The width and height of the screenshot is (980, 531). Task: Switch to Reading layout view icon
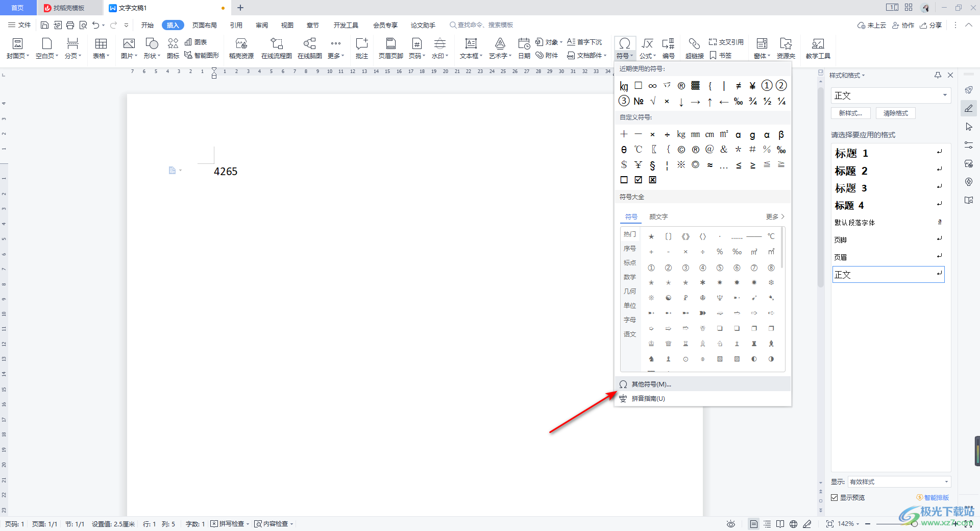pos(780,524)
